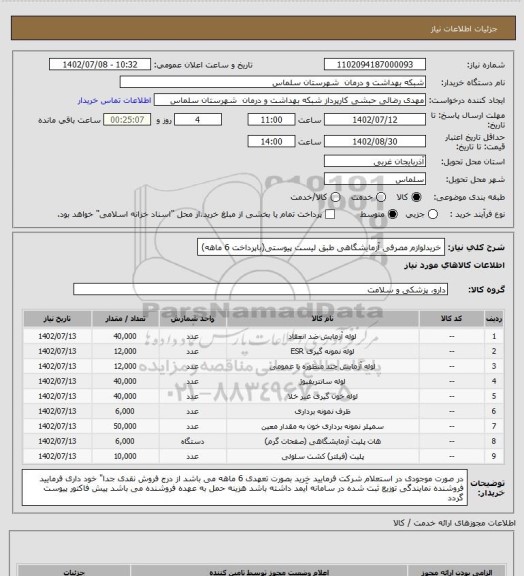Click the deadline hour field 11:00

[x=271, y=120]
